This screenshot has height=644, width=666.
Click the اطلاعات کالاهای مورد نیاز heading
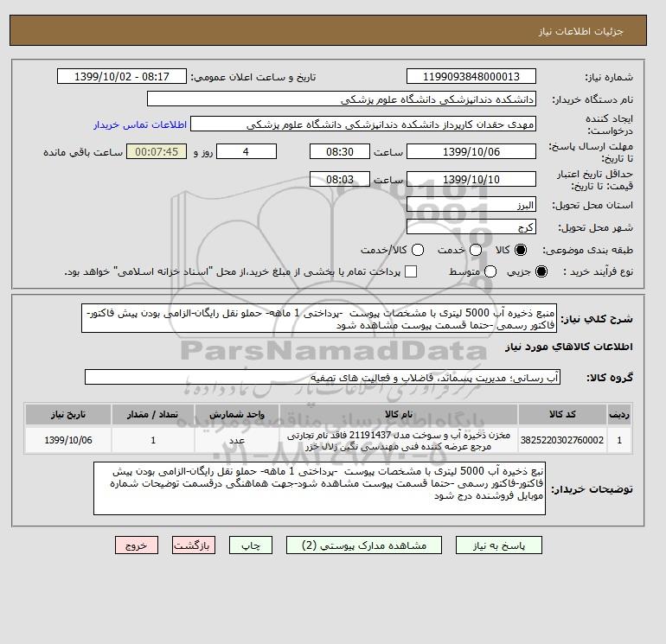click(x=569, y=347)
